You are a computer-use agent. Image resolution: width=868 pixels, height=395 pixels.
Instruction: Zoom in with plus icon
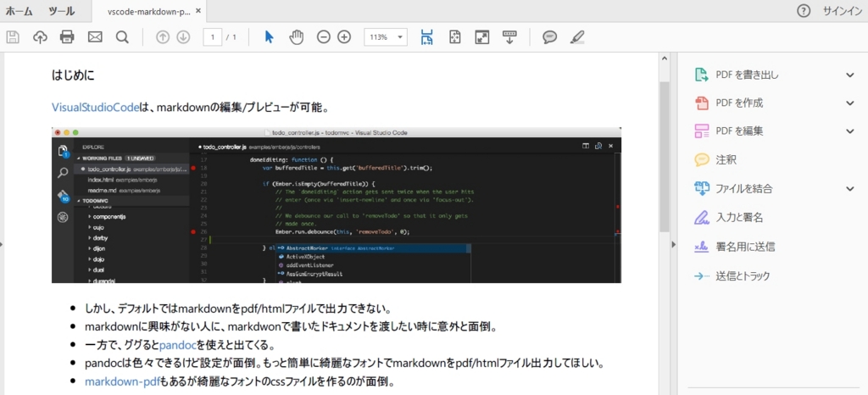[344, 37]
